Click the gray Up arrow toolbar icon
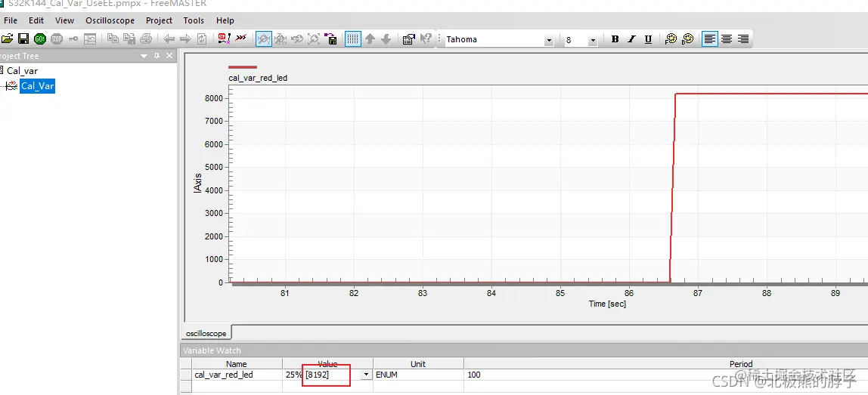 (x=370, y=39)
